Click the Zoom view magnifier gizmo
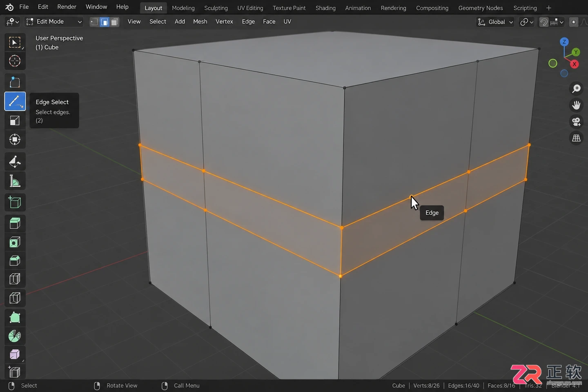Screen dimensions: 588x392 576,89
